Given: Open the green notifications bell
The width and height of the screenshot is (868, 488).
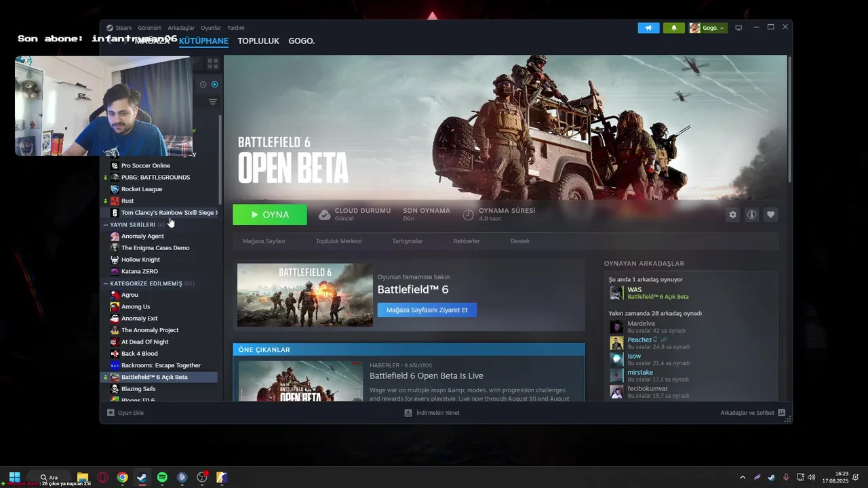Looking at the screenshot, I should [x=674, y=28].
